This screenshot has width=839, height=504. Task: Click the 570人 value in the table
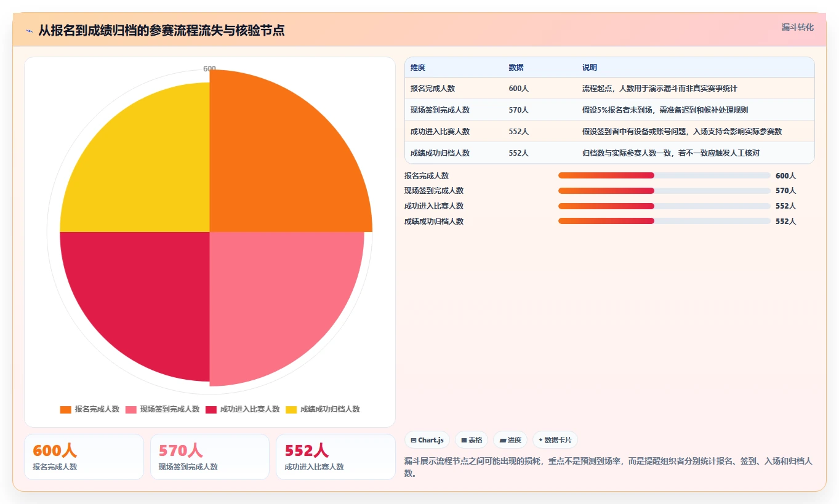pos(518,110)
